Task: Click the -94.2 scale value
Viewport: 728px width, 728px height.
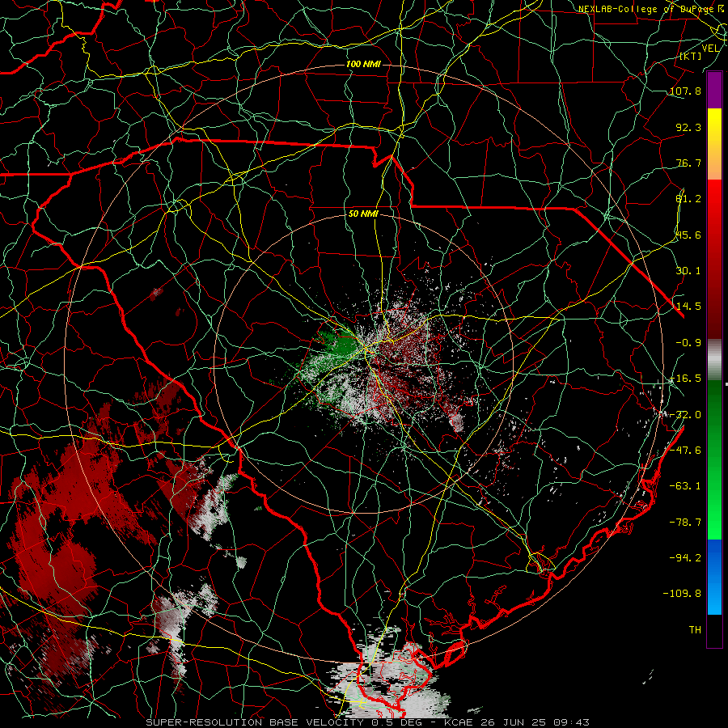Action: point(685,558)
